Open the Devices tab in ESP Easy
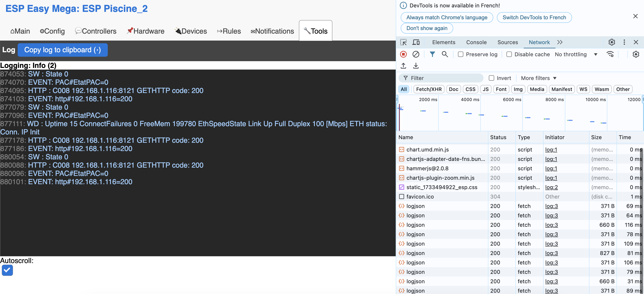Screen dimensions: 644x294 (x=191, y=31)
